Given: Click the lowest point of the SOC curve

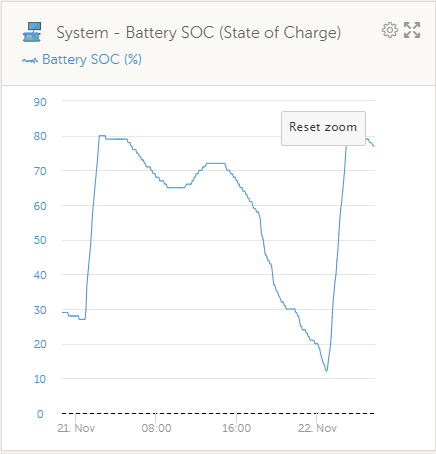Looking at the screenshot, I should click(326, 370).
